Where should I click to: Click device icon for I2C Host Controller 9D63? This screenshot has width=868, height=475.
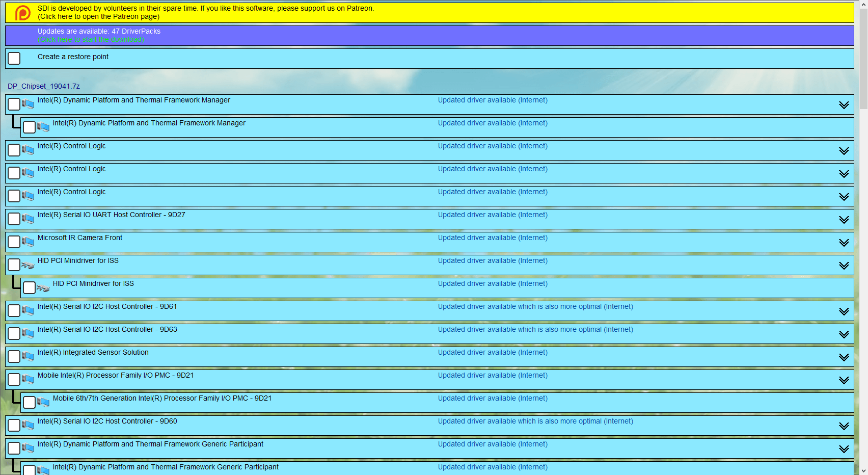[x=28, y=333]
